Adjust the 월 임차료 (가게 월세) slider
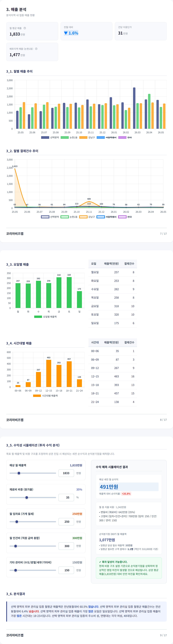 click(x=33, y=522)
